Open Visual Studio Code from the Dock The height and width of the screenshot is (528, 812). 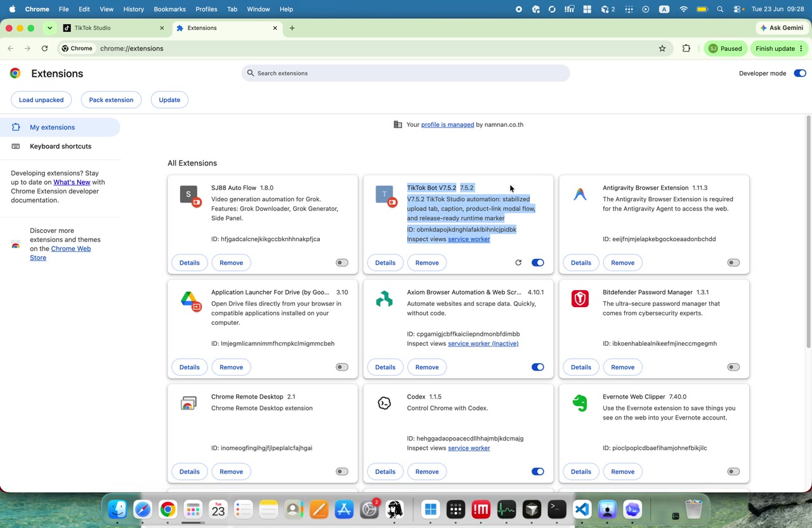pyautogui.click(x=582, y=509)
